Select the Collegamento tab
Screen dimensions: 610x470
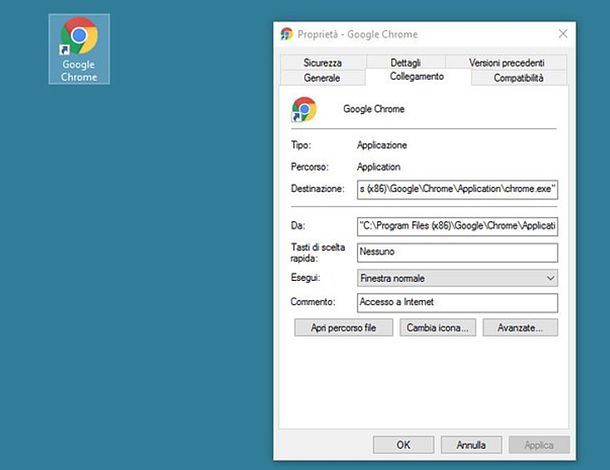click(x=417, y=77)
